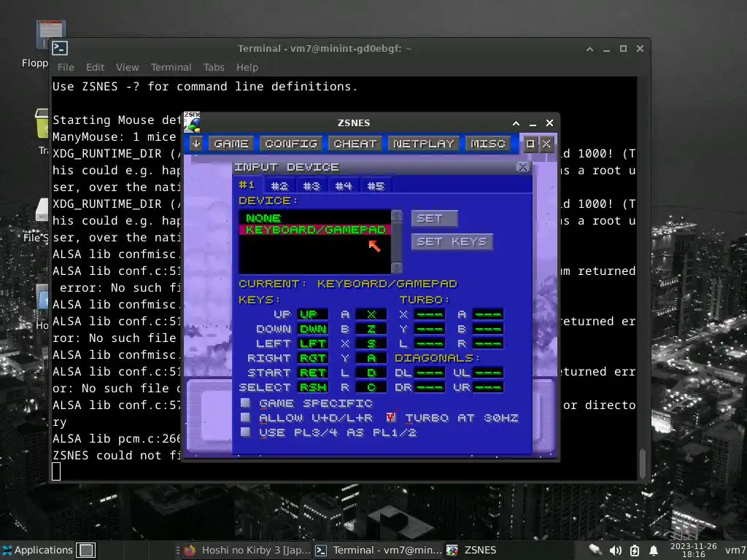Screen dimensions: 747x560
Task: Click the SET KEYS button
Action: (x=452, y=242)
